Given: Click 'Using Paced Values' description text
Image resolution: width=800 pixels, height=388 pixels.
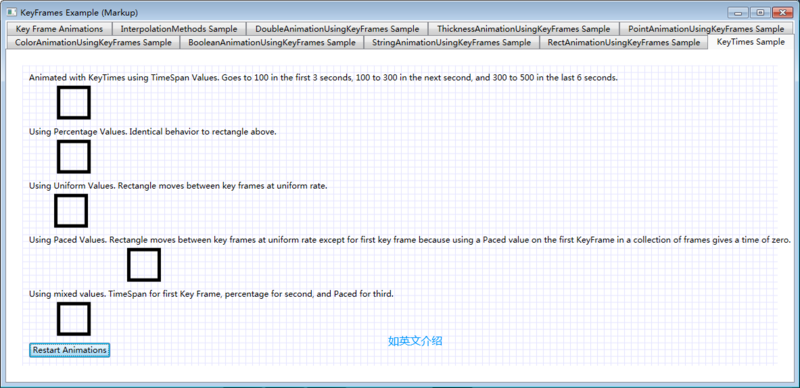Looking at the screenshot, I should tap(410, 240).
